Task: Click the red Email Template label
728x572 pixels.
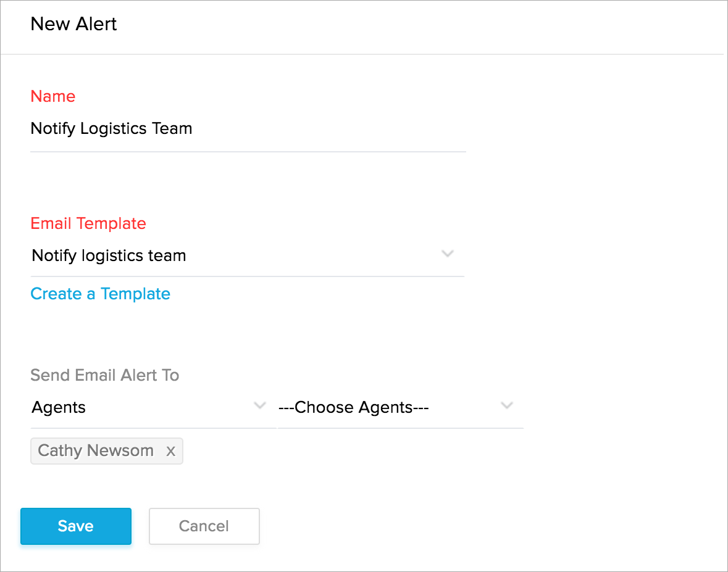Action: coord(88,223)
